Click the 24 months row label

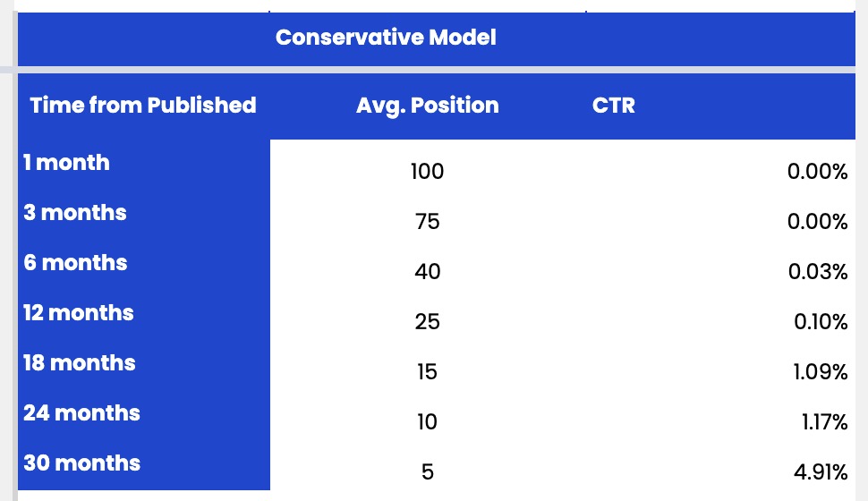pos(81,413)
